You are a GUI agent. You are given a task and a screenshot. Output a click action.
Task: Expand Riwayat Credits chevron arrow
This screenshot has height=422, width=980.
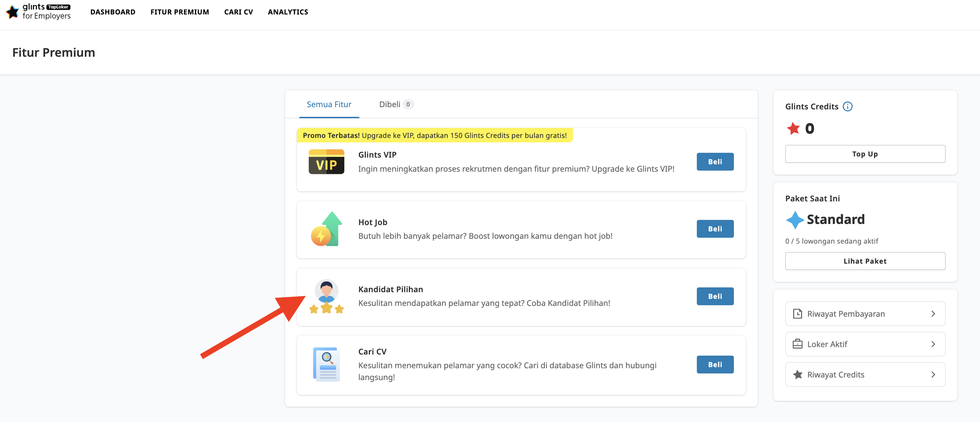pyautogui.click(x=933, y=375)
